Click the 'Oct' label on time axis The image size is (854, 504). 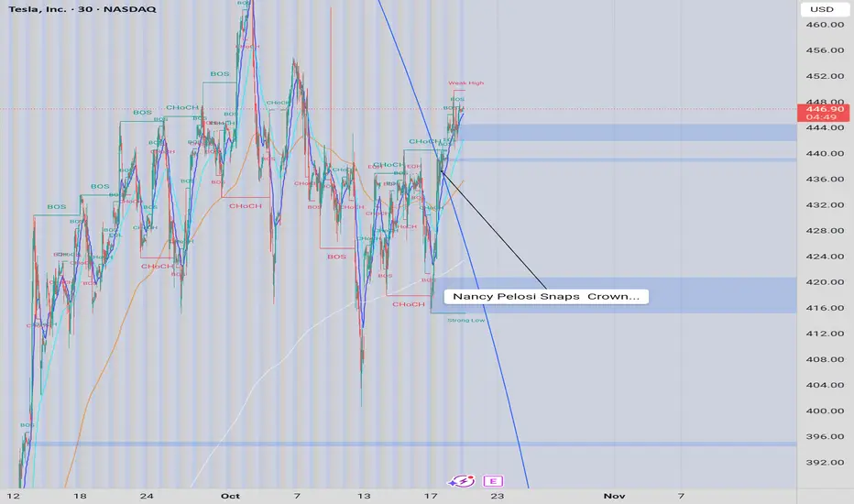(x=230, y=496)
